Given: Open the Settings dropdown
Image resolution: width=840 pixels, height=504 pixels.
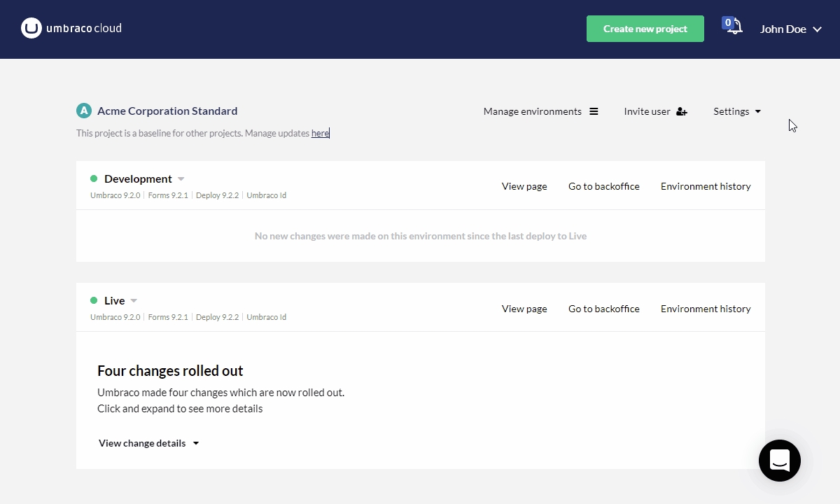Looking at the screenshot, I should pos(736,111).
